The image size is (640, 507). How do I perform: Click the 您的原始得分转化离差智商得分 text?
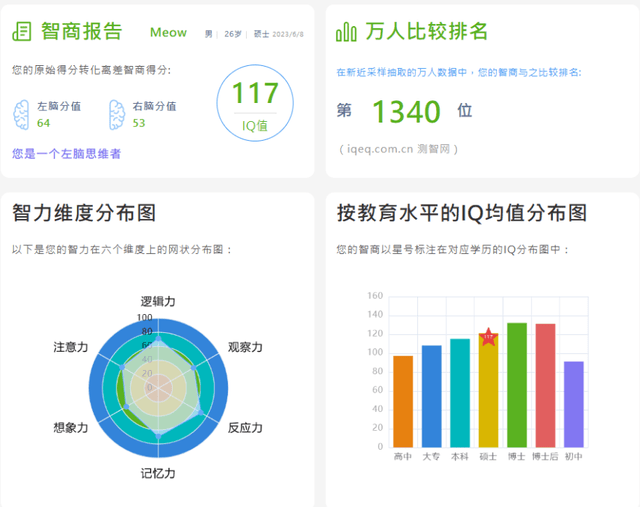[91, 70]
